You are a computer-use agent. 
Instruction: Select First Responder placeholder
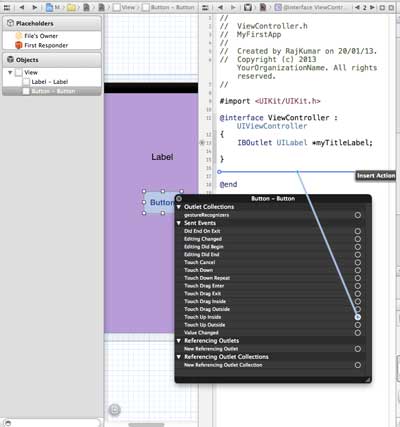[x=41, y=45]
